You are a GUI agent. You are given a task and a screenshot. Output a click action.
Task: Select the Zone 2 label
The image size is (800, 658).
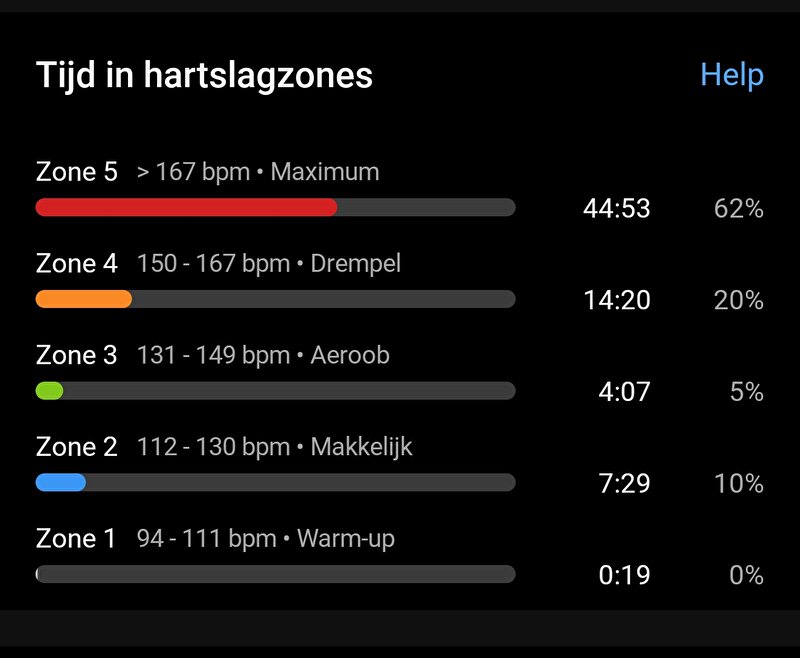pos(77,447)
